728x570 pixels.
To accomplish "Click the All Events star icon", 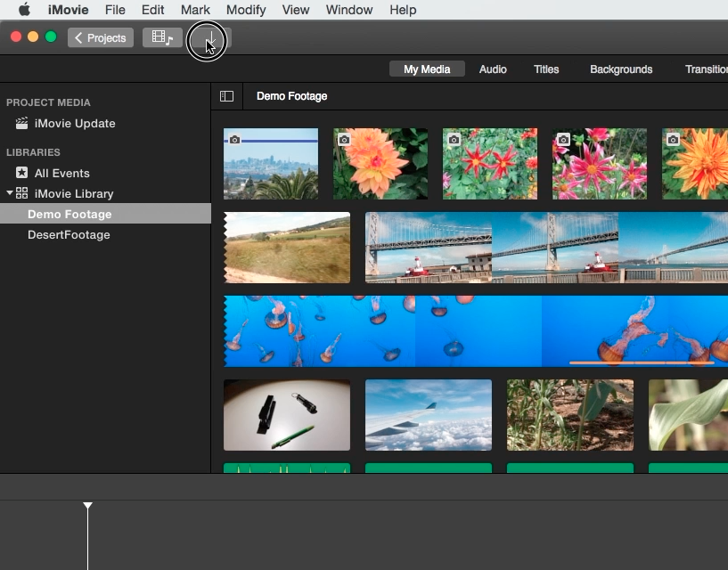I will 21,173.
